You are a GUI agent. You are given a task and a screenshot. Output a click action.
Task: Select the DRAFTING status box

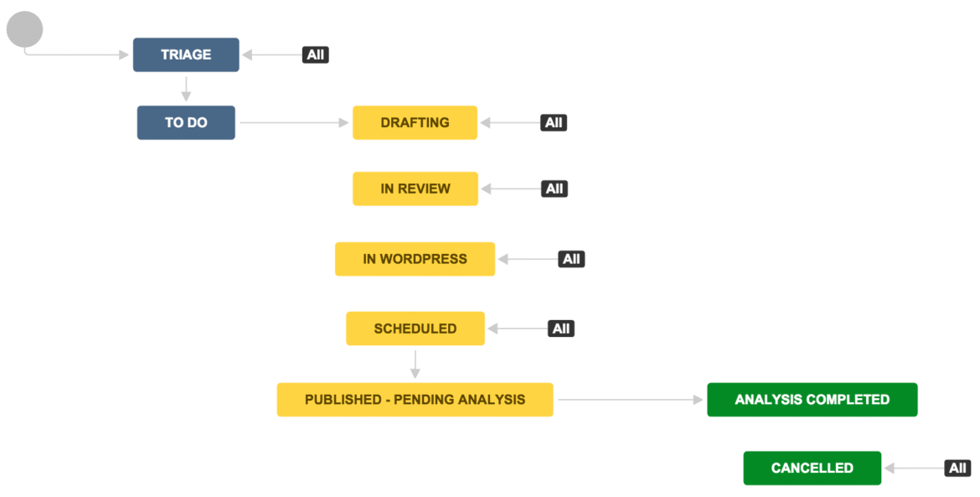point(415,122)
